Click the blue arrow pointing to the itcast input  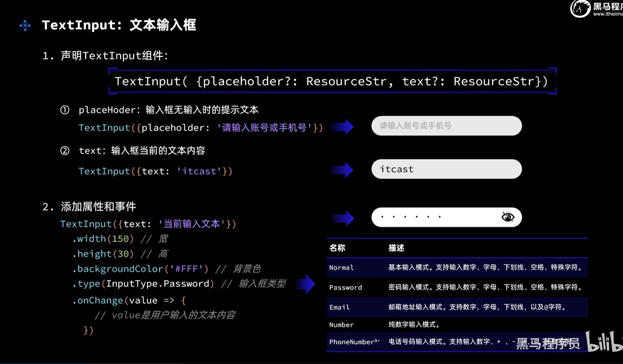click(x=343, y=170)
